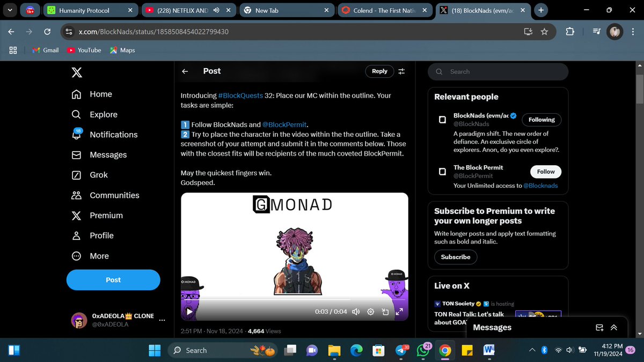Mute the audio on the NETFLIX tab
644x362 pixels.
click(216, 10)
